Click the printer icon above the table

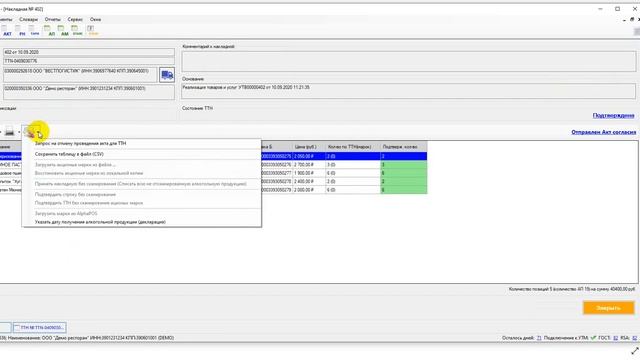pyautogui.click(x=9, y=132)
